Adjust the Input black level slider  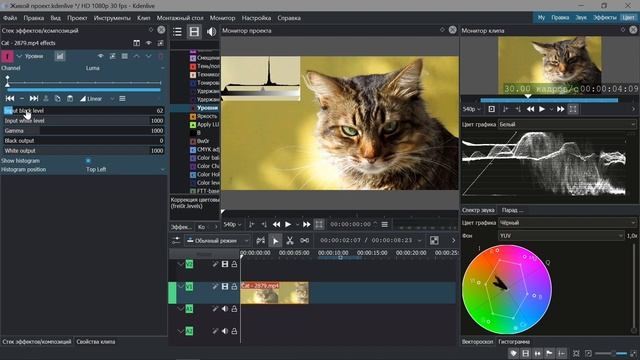84,111
